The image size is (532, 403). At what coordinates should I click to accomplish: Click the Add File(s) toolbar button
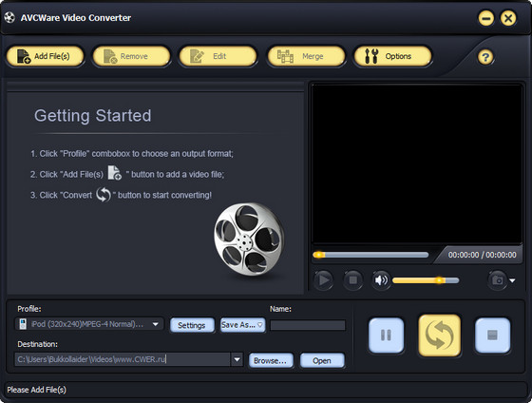click(46, 56)
